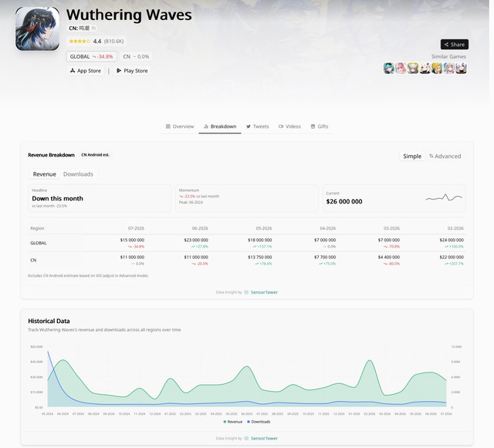Copy the Chinese name with copy icon

(x=93, y=29)
